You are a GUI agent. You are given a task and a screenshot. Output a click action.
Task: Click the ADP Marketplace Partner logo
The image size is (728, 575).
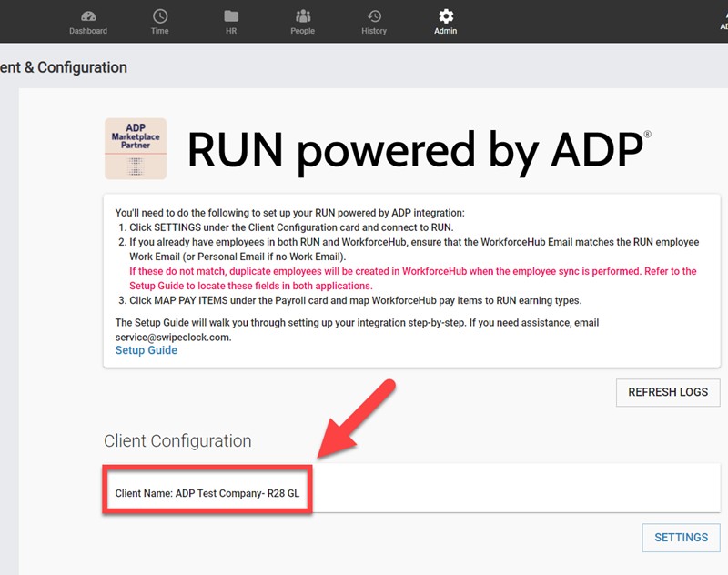tap(135, 148)
